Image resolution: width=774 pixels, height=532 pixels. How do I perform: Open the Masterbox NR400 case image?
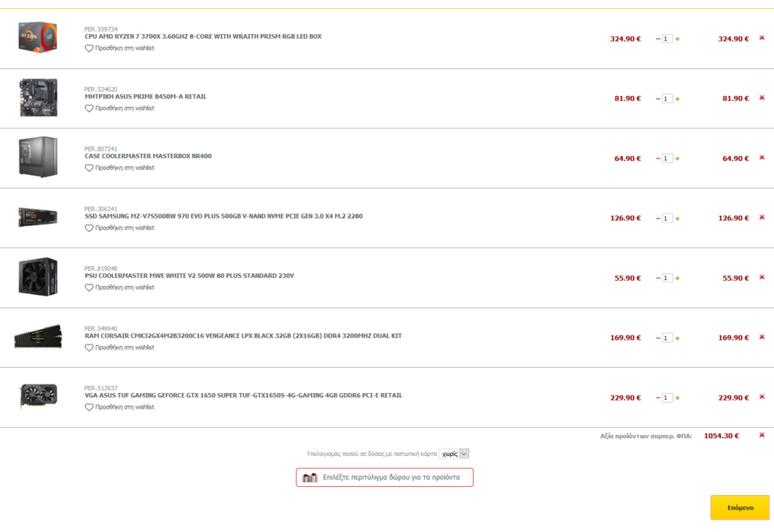(x=38, y=157)
